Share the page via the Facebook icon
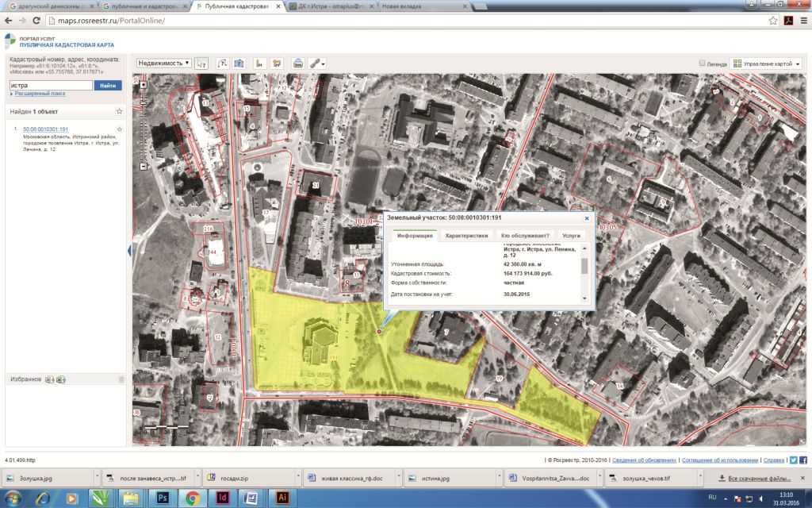The width and height of the screenshot is (812, 508). tap(803, 460)
